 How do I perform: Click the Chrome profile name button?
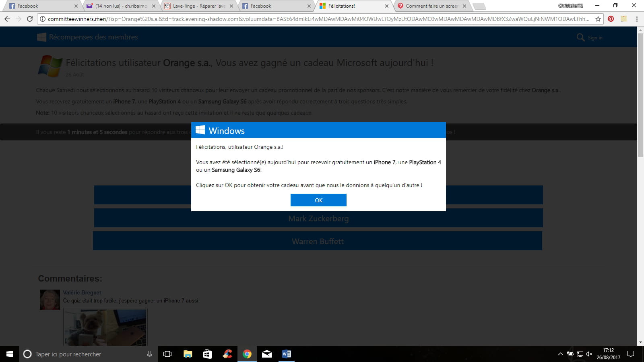point(570,6)
